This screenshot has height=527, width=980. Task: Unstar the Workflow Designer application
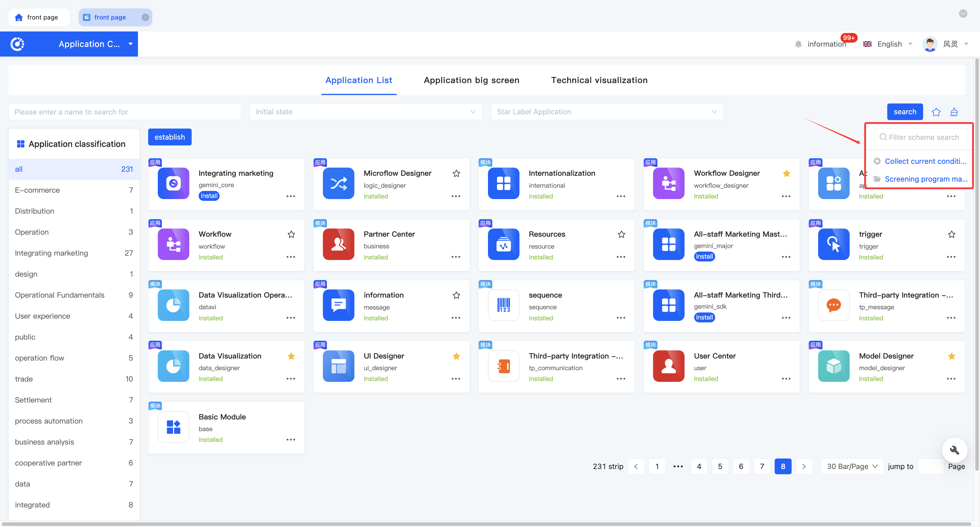click(x=786, y=173)
